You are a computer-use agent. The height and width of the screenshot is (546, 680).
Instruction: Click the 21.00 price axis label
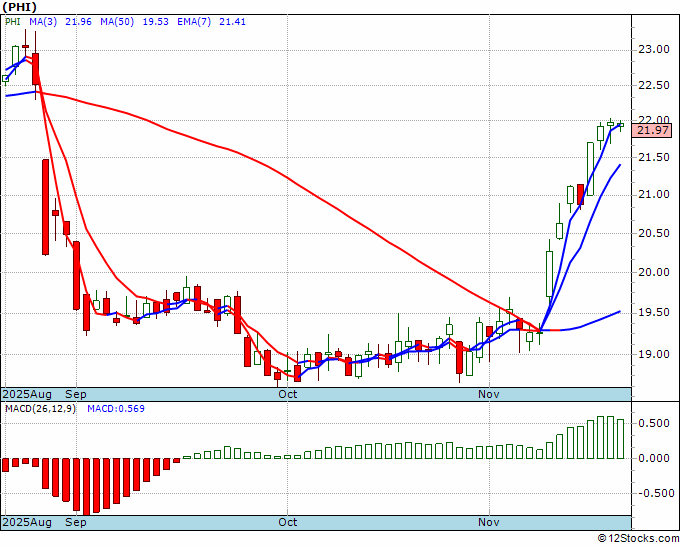654,195
